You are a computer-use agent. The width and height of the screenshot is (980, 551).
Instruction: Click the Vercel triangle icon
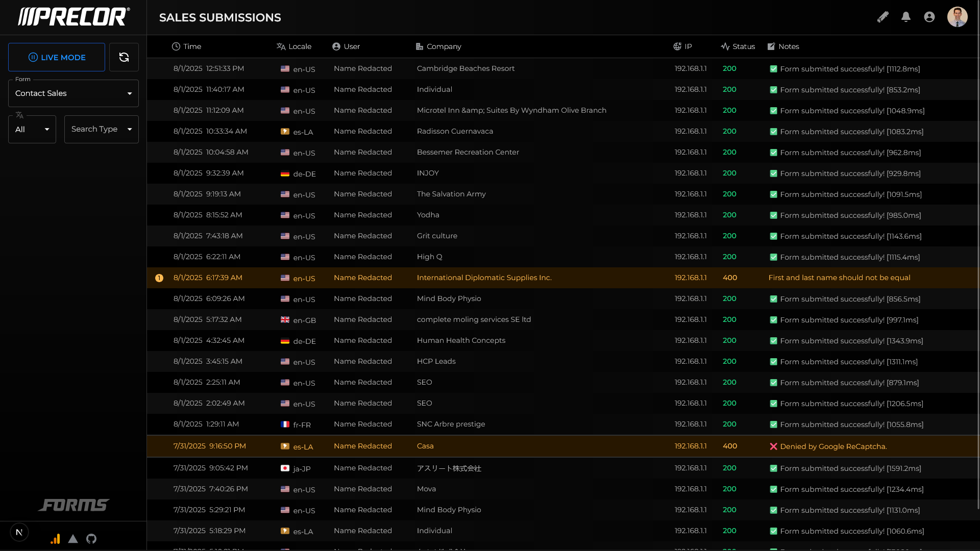click(x=73, y=539)
